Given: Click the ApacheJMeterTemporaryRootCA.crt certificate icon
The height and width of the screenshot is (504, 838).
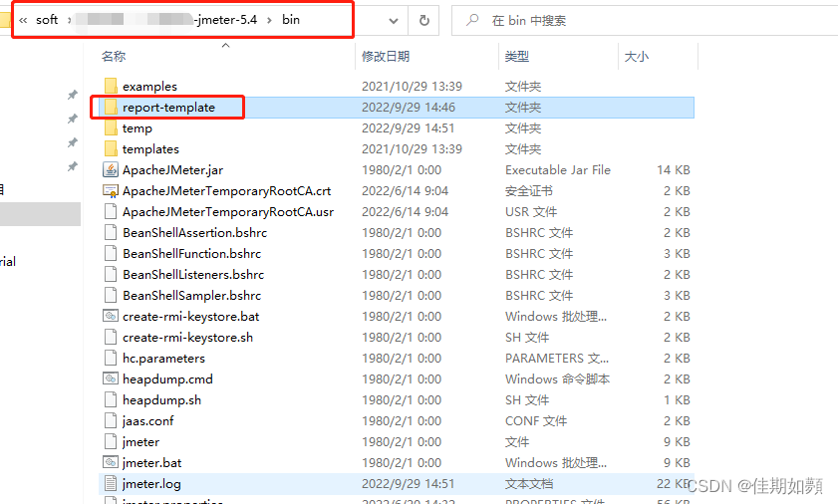Looking at the screenshot, I should pyautogui.click(x=110, y=191).
